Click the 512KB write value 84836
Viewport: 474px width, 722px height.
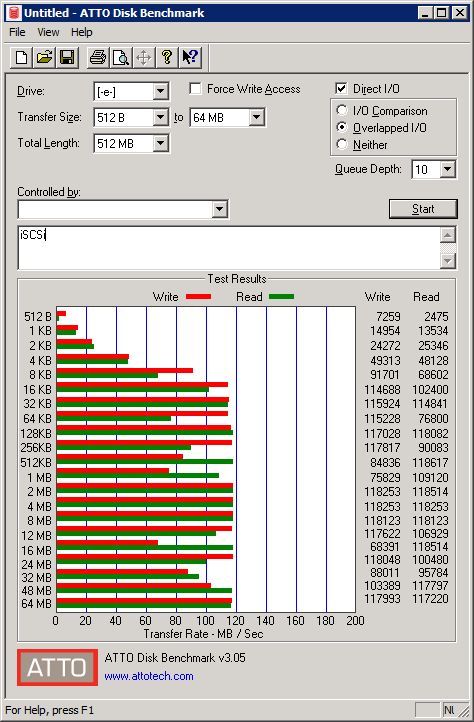pyautogui.click(x=385, y=462)
